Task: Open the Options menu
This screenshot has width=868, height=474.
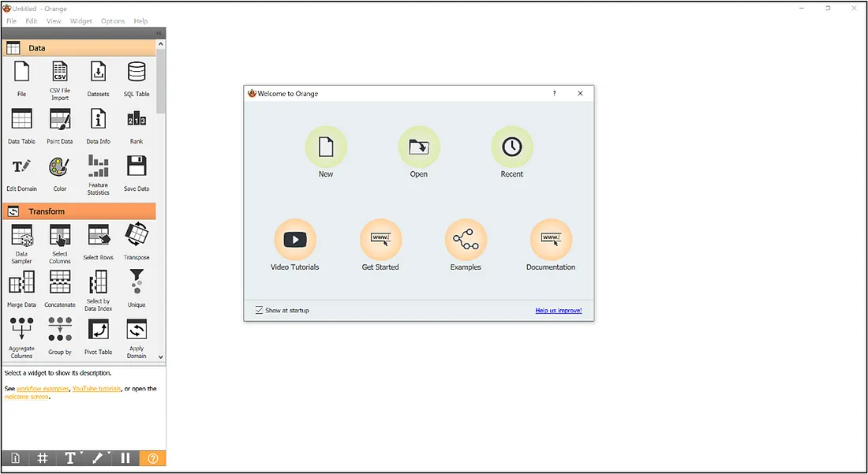Action: [112, 21]
